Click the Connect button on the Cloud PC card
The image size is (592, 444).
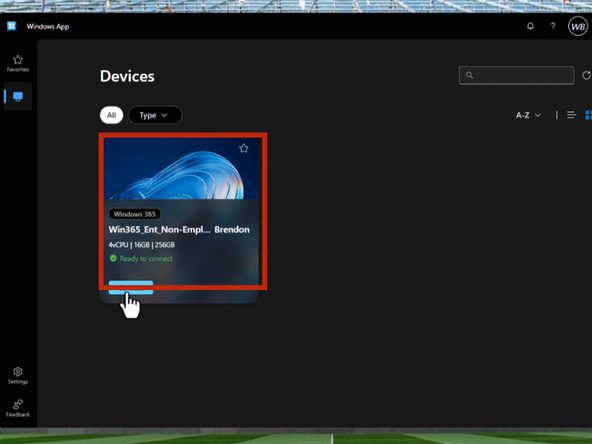pos(131,288)
